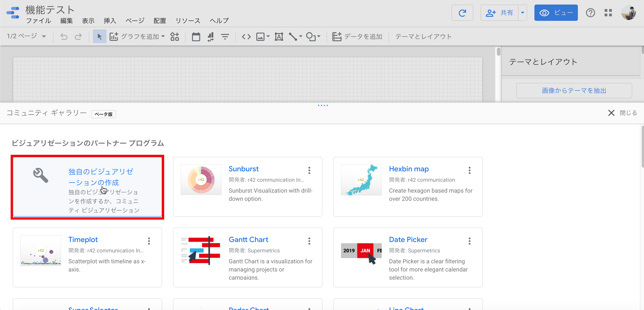Open the リソース menu

coord(188,21)
